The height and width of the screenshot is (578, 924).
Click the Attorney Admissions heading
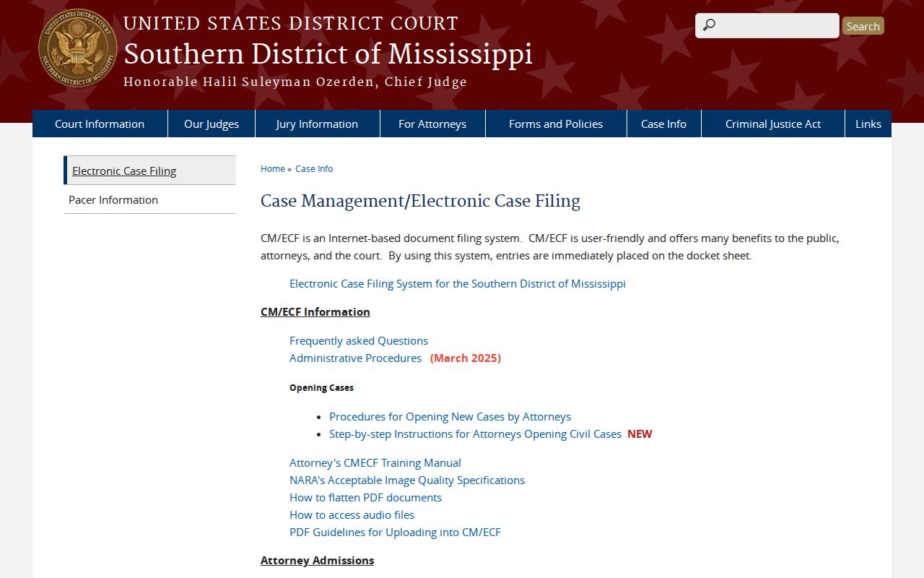(x=317, y=560)
